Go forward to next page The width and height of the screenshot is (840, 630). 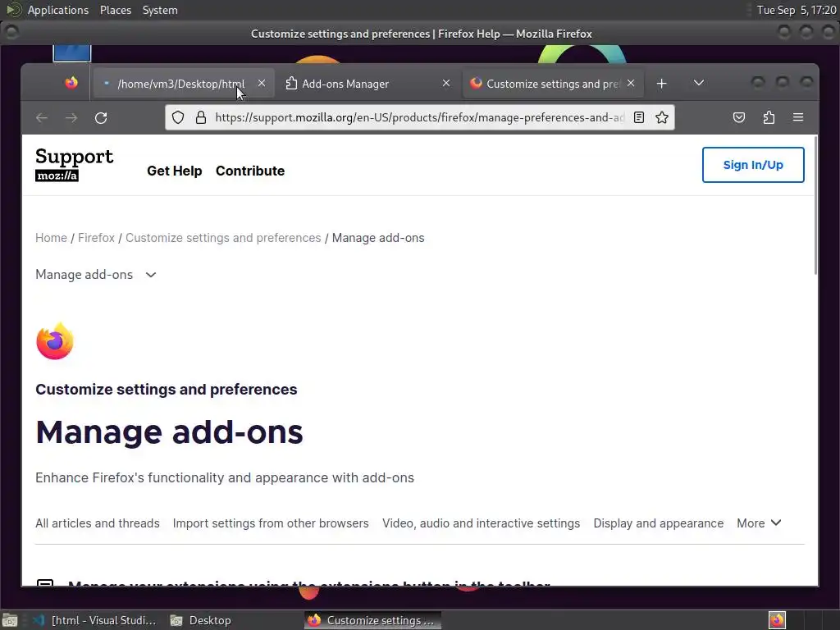[71, 118]
